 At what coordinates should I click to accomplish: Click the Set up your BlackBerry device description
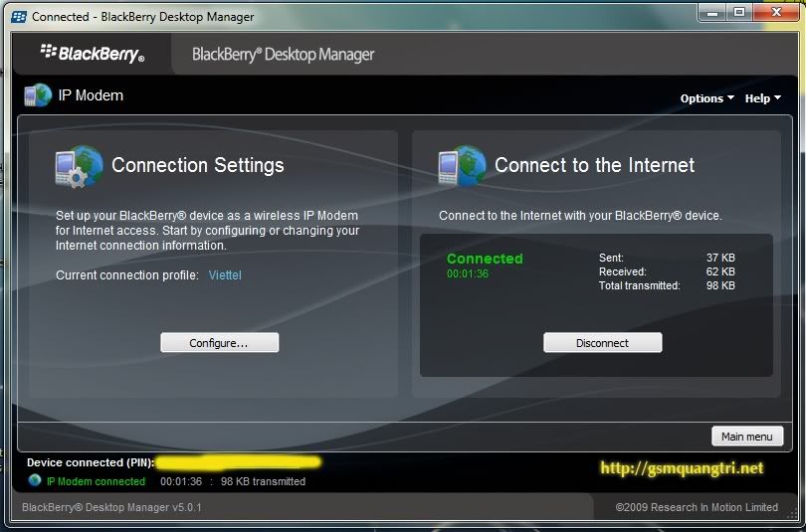207,231
